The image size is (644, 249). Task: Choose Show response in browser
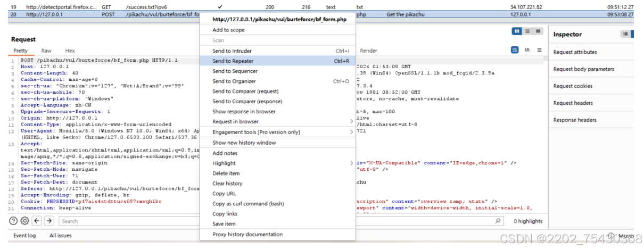[x=277, y=112]
